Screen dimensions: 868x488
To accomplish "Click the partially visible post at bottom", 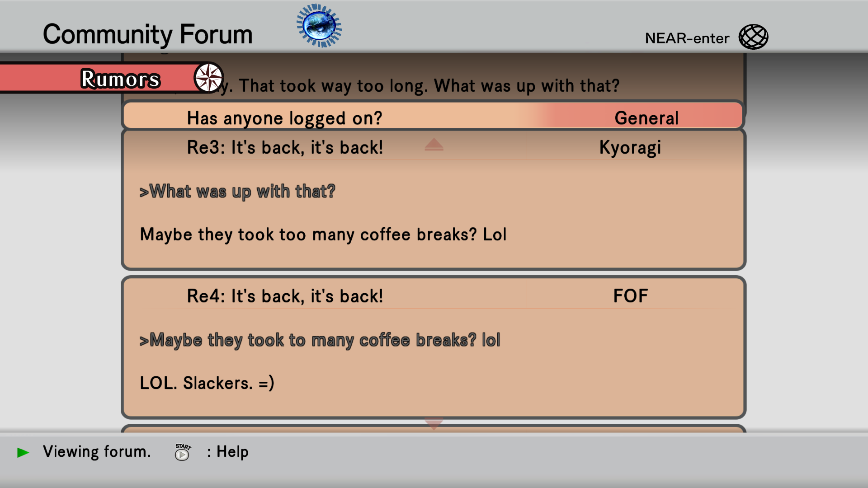I will click(433, 428).
